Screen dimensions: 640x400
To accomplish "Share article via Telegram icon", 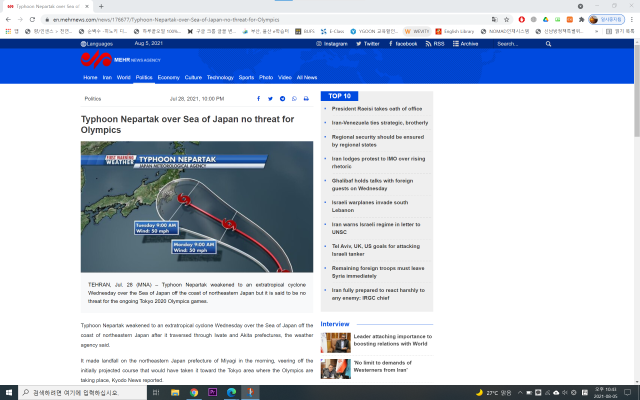I will [282, 99].
